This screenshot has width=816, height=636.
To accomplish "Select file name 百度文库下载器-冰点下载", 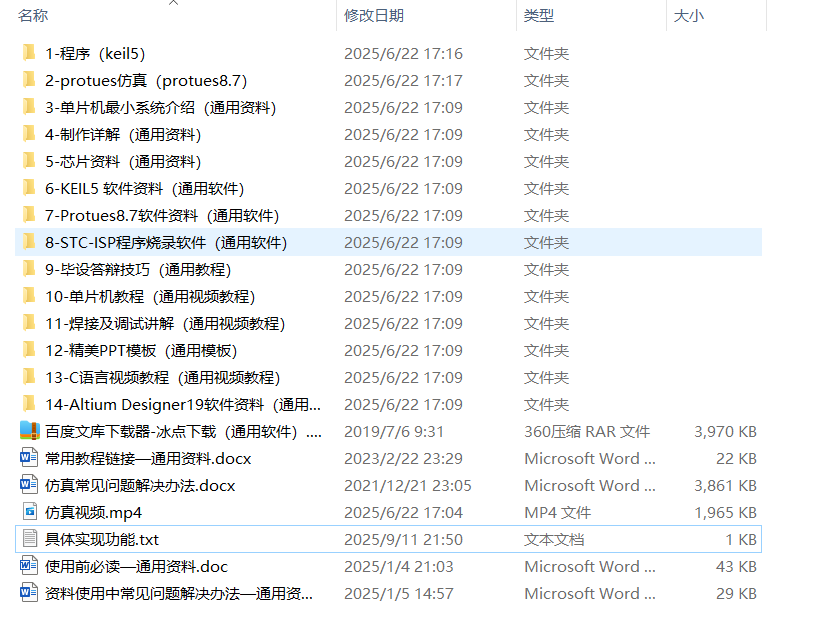I will [x=184, y=433].
